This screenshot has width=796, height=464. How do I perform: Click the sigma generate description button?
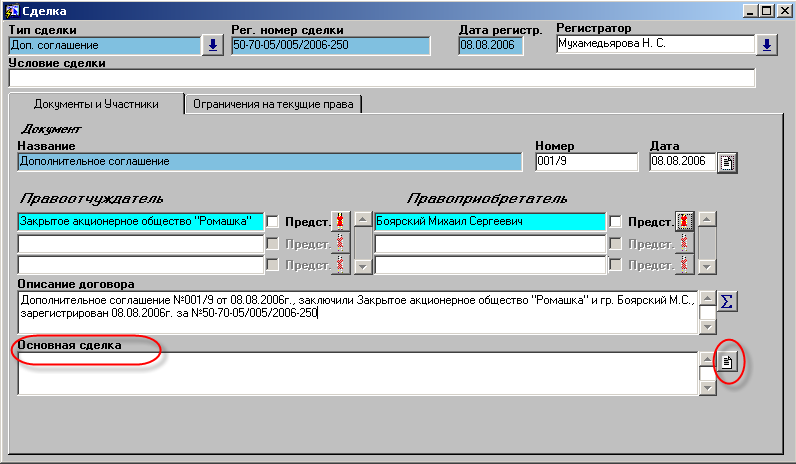coord(727,302)
